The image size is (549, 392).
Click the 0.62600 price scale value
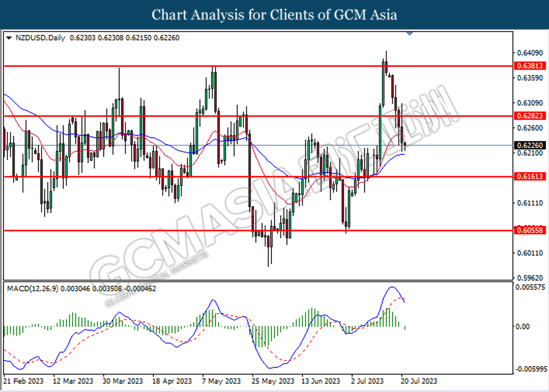pyautogui.click(x=530, y=128)
